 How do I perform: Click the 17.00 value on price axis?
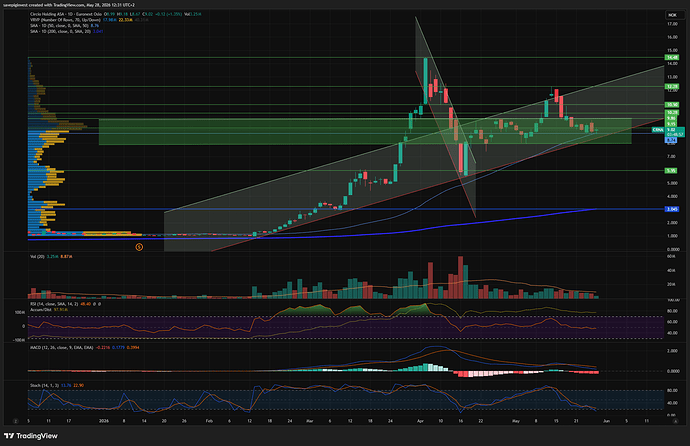click(x=672, y=24)
